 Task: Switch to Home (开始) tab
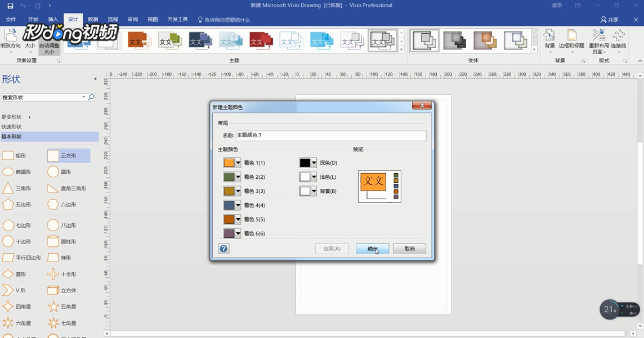pyautogui.click(x=33, y=19)
